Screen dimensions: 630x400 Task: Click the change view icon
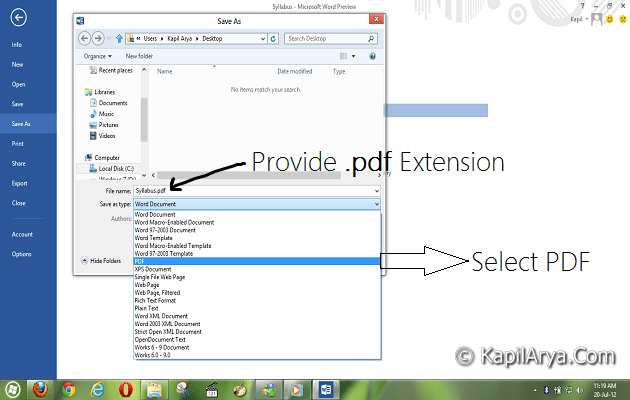tap(344, 56)
